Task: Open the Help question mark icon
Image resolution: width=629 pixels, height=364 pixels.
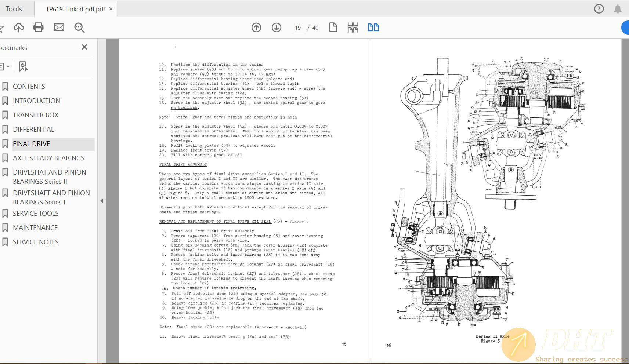Action: (x=599, y=9)
